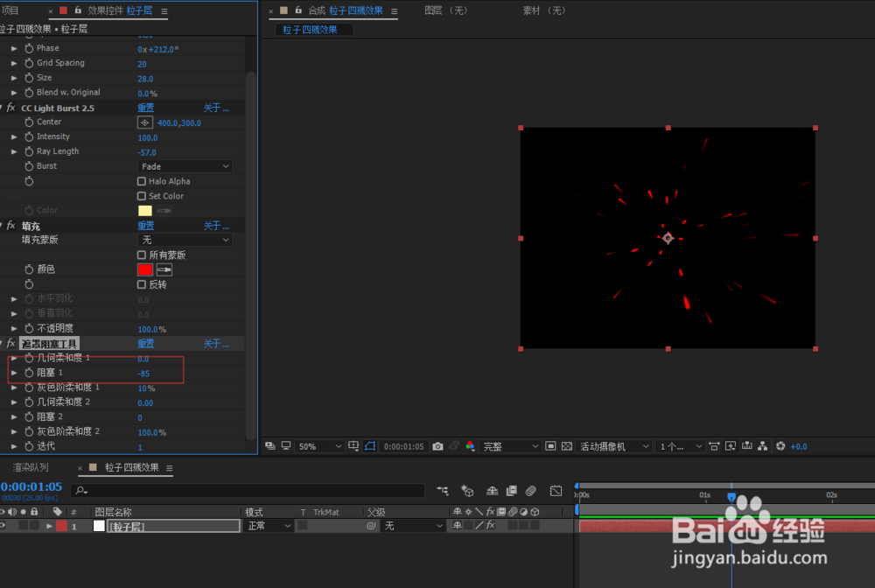The width and height of the screenshot is (875, 588).
Task: Click 重置 for CC Light Burst 2.5
Action: point(145,108)
